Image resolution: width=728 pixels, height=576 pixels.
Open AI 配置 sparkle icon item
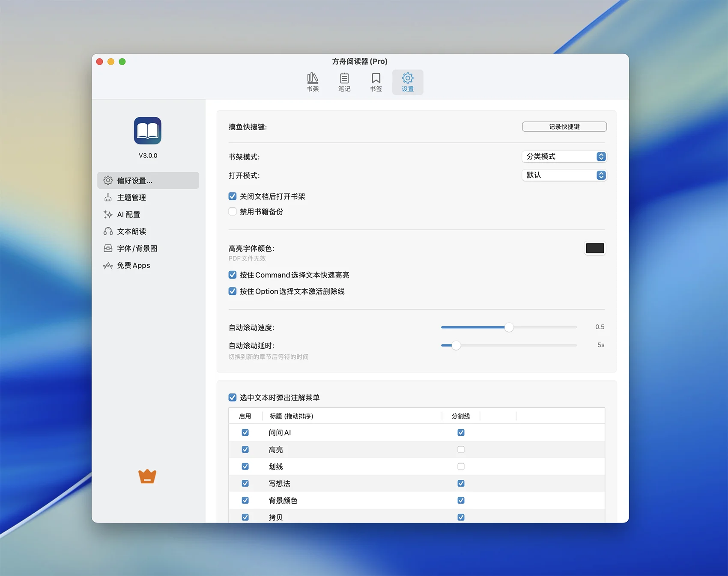(128, 215)
